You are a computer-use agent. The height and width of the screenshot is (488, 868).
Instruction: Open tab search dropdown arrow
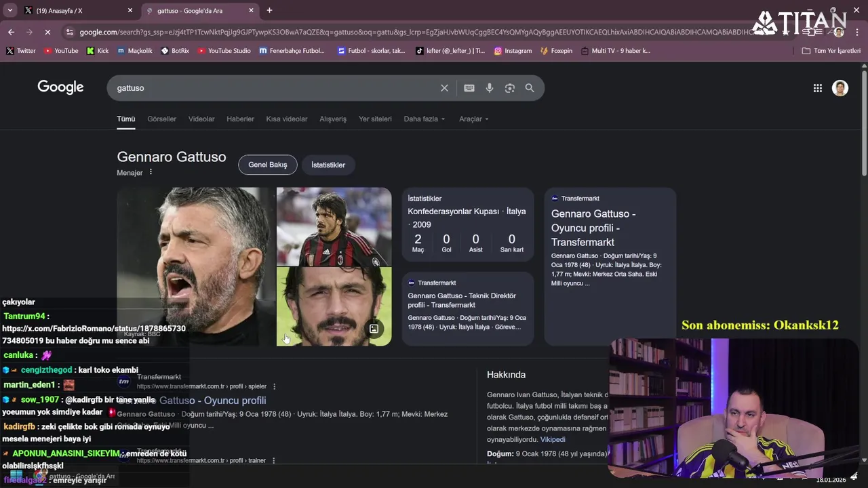(x=9, y=10)
